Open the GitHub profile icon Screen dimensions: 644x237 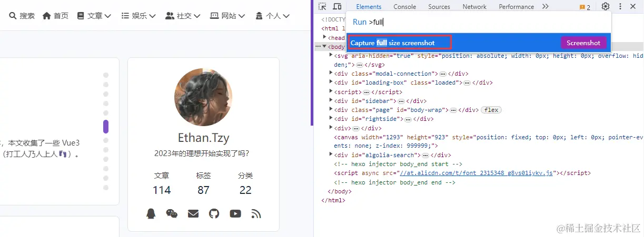point(214,213)
